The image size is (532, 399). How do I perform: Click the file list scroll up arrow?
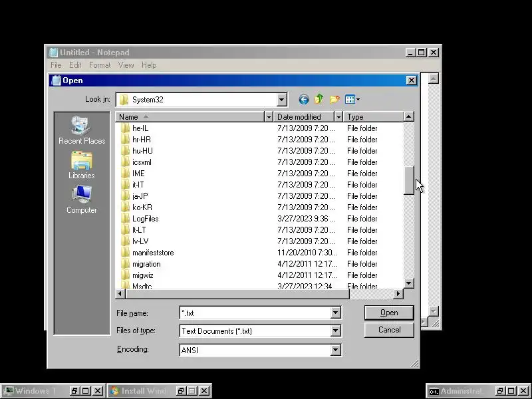409,117
